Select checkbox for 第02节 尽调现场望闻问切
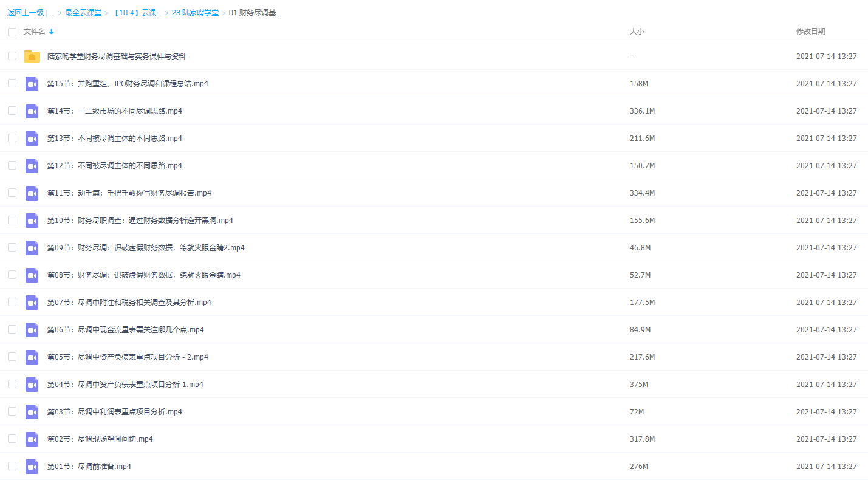This screenshot has height=480, width=868. (12, 439)
